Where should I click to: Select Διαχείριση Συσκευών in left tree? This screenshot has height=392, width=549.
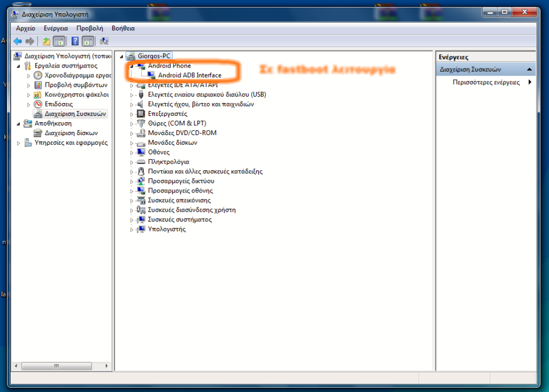point(75,114)
